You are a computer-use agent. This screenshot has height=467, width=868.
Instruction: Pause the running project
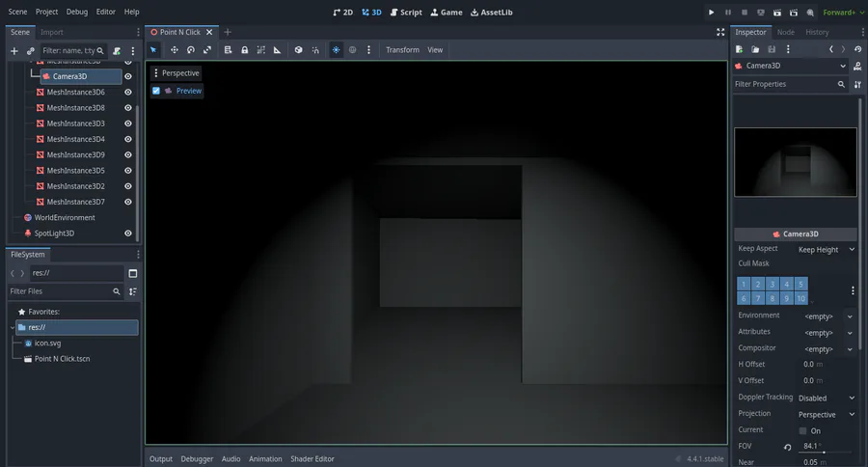click(728, 13)
